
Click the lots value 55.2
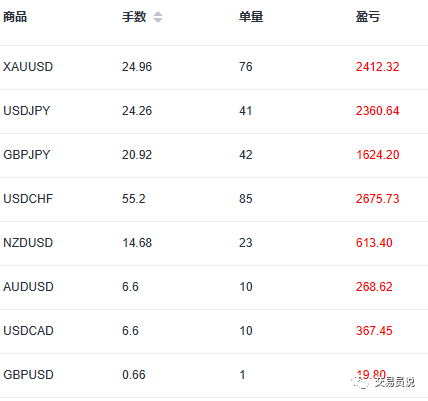tap(134, 199)
